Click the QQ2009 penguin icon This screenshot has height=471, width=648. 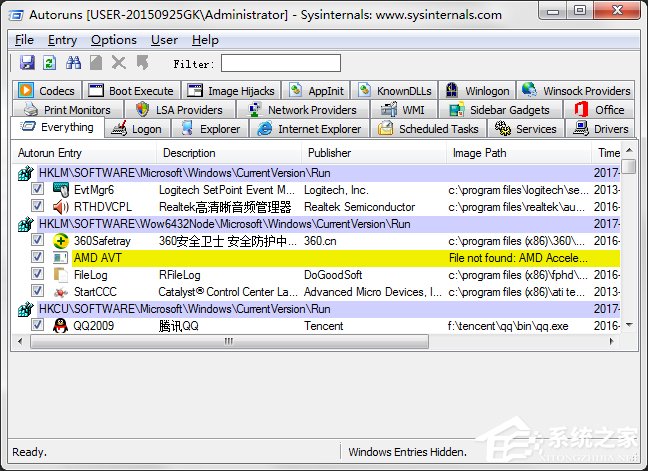[60, 326]
